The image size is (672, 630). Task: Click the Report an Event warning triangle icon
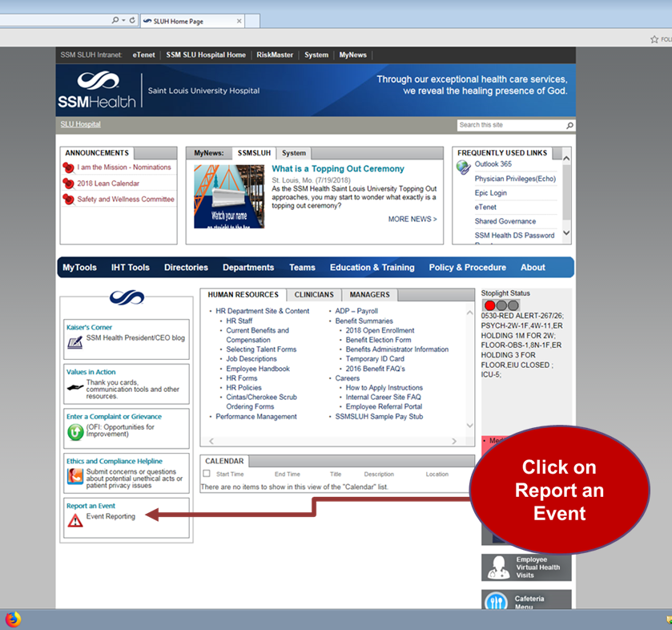[x=75, y=519]
